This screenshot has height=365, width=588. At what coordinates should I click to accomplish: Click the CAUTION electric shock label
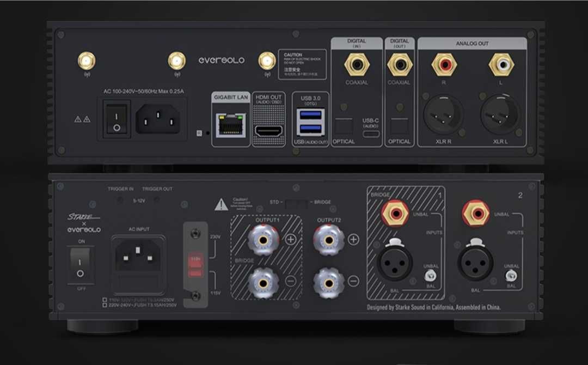tap(302, 64)
